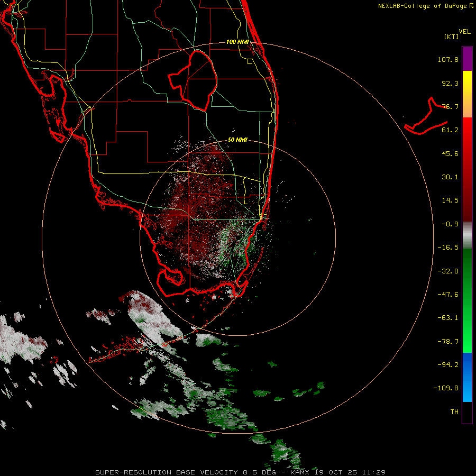The height and width of the screenshot is (476, 476).
Task: Click the 100 NMI range ring label
Action: pos(237,42)
